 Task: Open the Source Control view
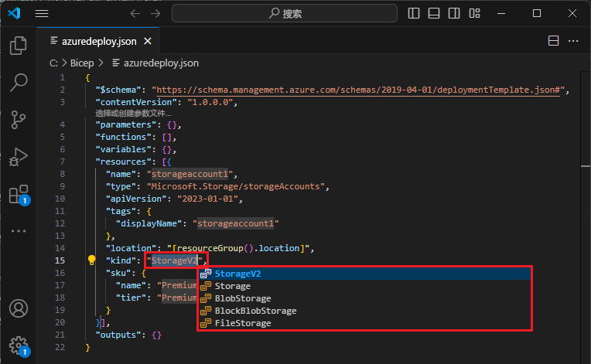pyautogui.click(x=18, y=120)
